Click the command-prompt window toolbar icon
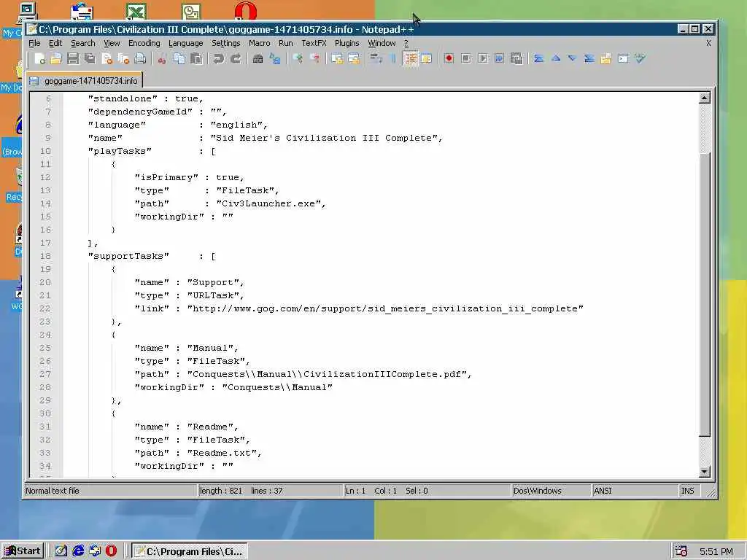Image resolution: width=747 pixels, height=560 pixels. tap(623, 58)
